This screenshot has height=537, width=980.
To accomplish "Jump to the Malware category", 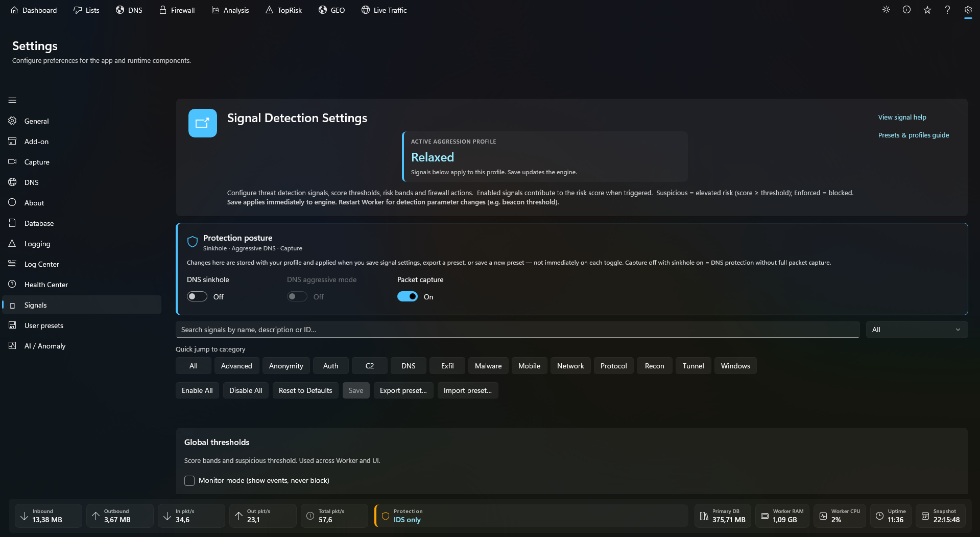I will [x=488, y=366].
